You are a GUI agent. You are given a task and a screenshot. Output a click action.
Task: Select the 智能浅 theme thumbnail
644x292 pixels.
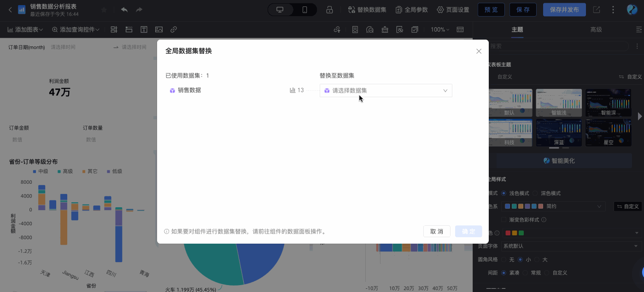coord(559,103)
